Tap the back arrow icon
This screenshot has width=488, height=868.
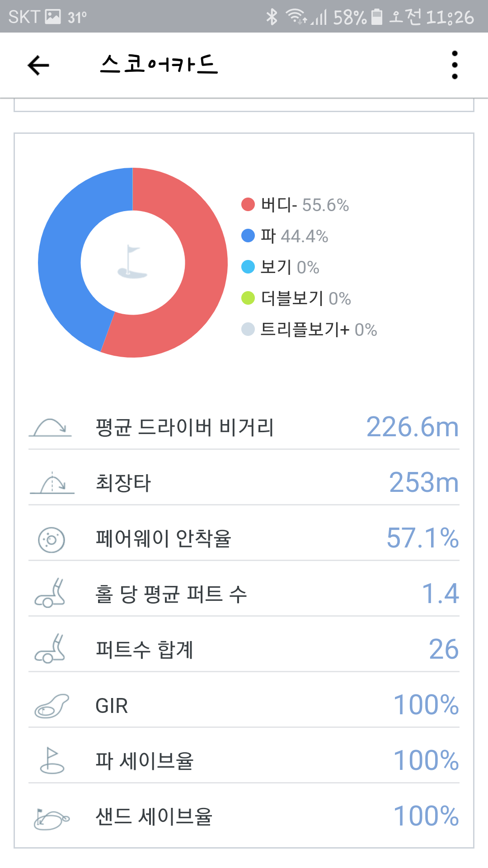click(38, 65)
